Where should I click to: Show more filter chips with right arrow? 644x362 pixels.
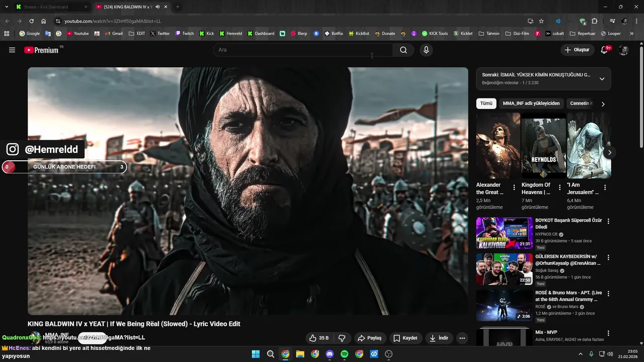point(603,104)
